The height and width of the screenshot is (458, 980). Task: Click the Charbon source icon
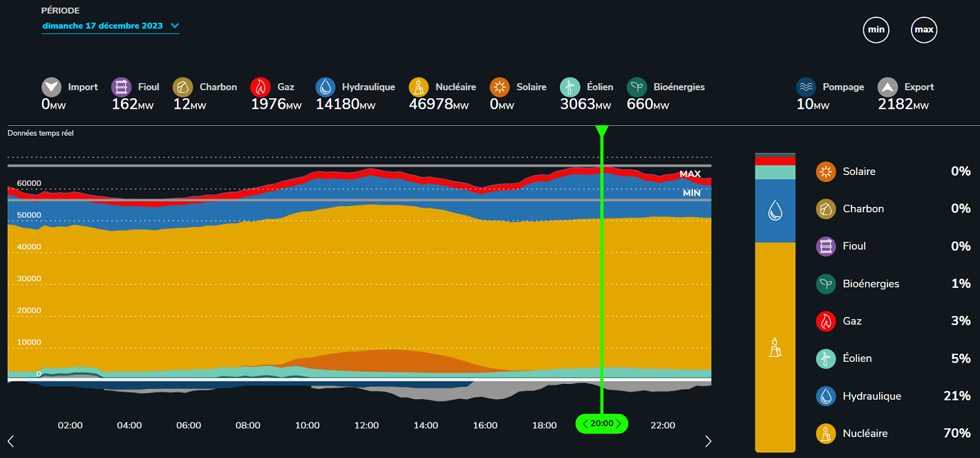182,87
